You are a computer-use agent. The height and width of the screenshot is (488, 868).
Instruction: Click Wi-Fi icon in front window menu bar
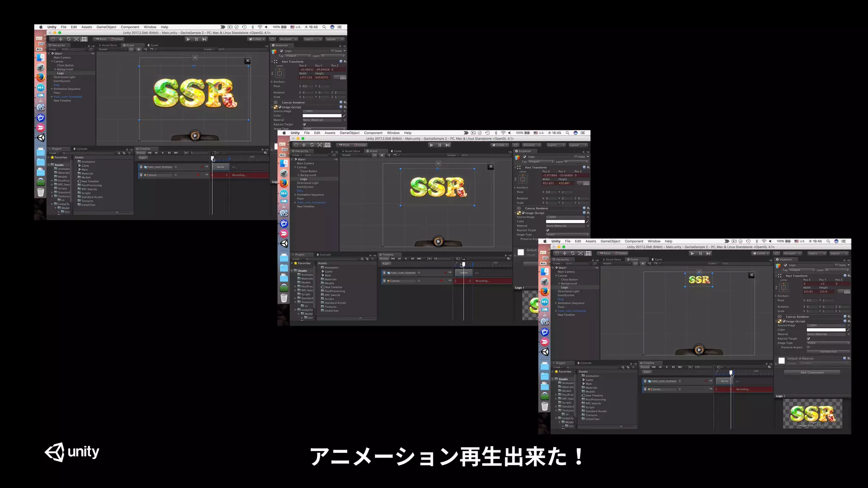(x=764, y=241)
